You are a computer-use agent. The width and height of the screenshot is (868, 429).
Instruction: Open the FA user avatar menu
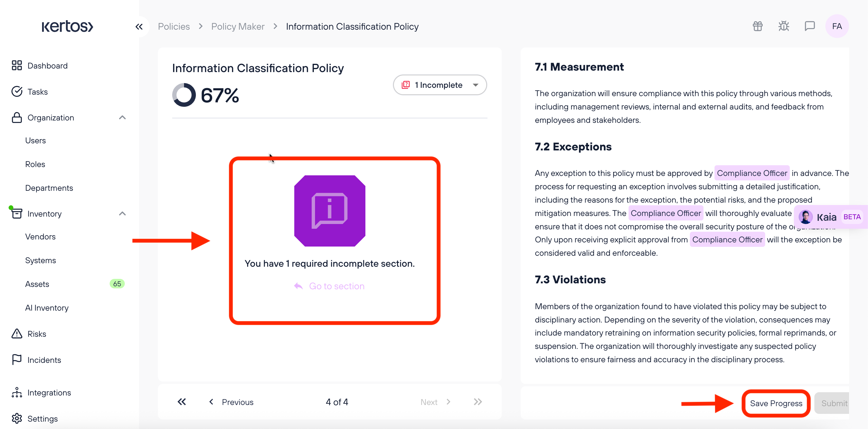tap(837, 26)
